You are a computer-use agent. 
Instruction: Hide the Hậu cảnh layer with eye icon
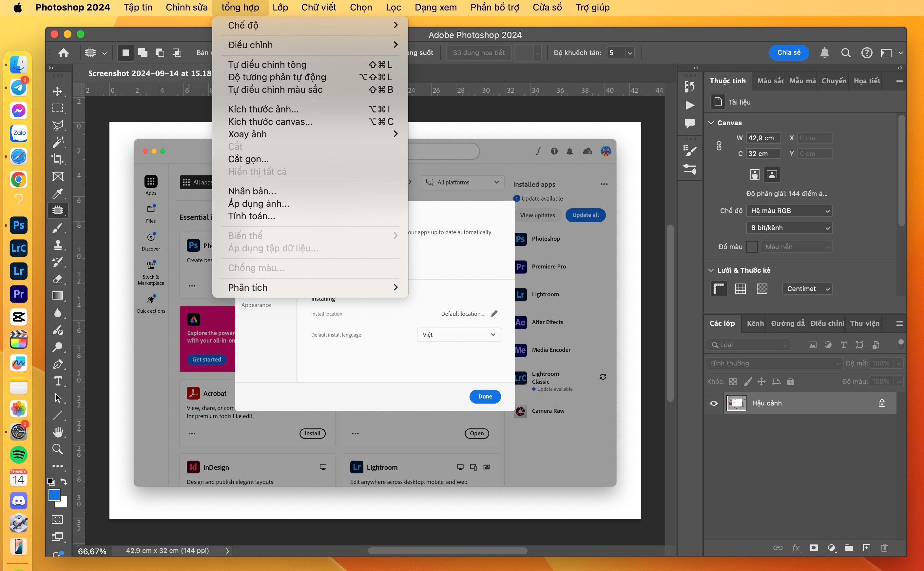click(713, 403)
